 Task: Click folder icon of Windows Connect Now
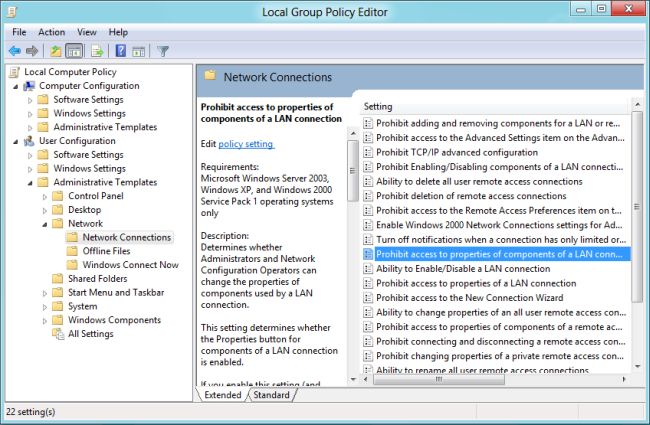click(73, 265)
